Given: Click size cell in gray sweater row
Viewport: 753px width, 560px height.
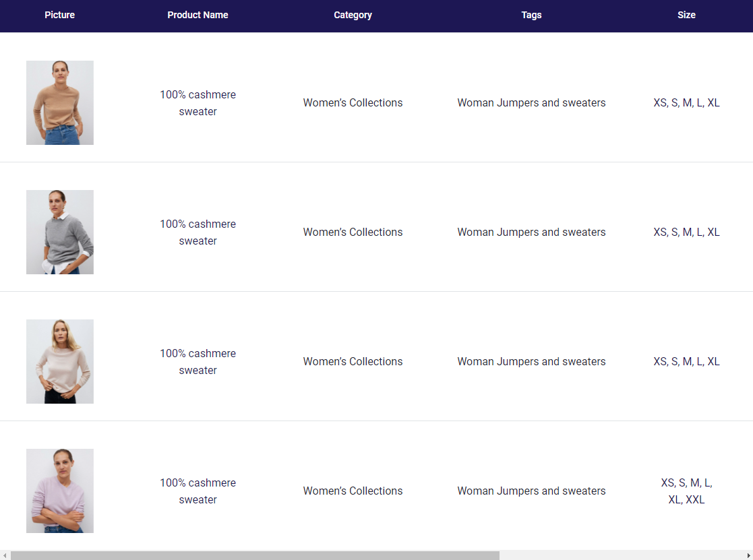Looking at the screenshot, I should point(686,232).
